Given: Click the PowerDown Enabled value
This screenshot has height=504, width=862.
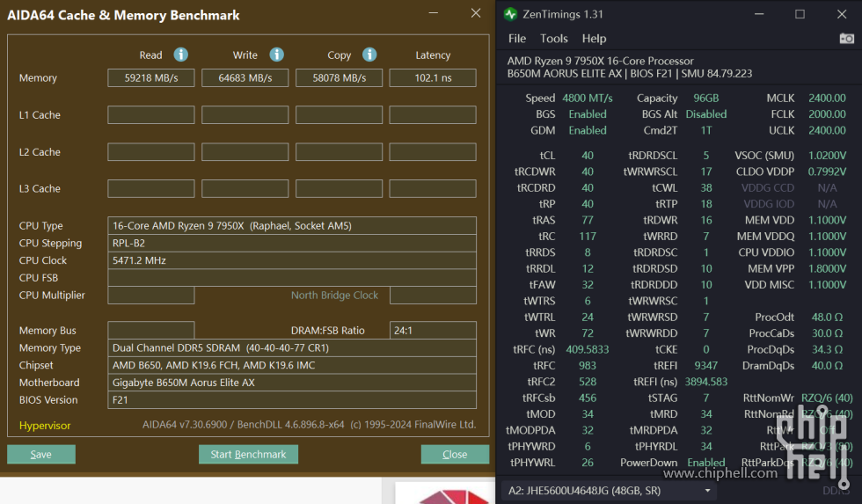Looking at the screenshot, I should (705, 463).
